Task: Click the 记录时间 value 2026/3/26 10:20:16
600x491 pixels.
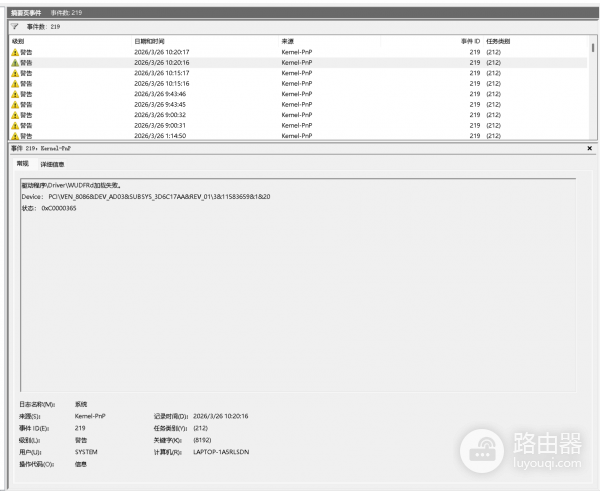Action: tap(220, 416)
